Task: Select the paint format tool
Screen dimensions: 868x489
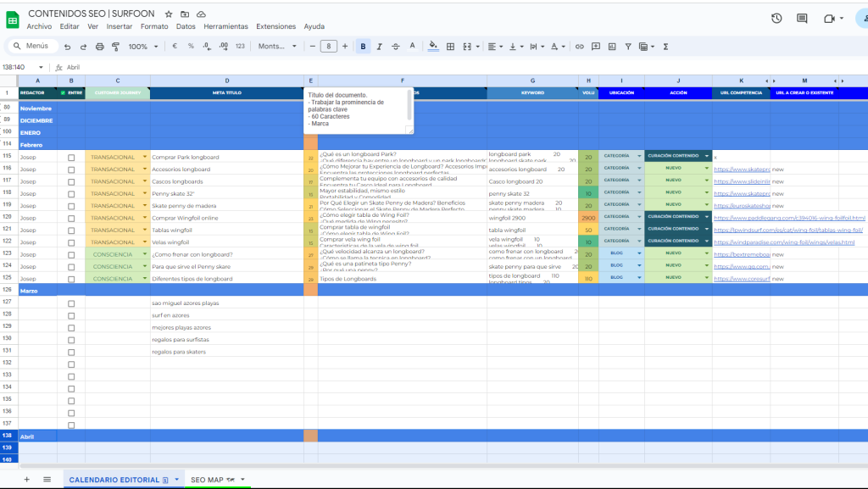Action: (114, 46)
